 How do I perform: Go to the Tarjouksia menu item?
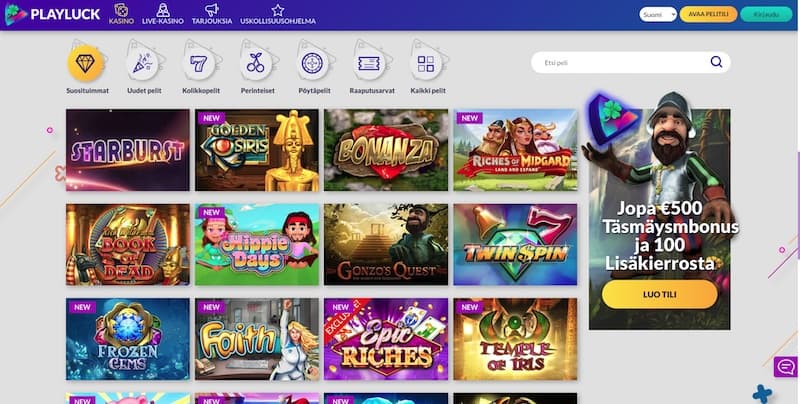pos(212,14)
